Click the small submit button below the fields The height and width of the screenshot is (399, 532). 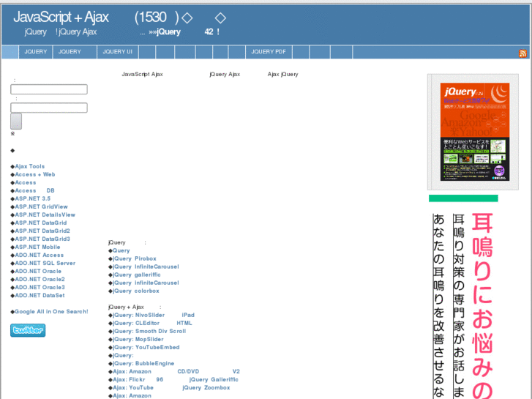click(16, 122)
